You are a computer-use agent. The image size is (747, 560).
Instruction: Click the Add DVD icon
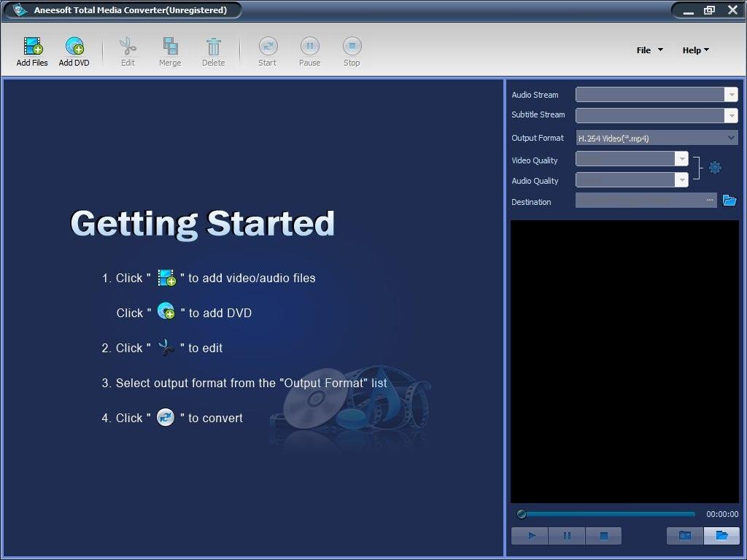pyautogui.click(x=74, y=47)
